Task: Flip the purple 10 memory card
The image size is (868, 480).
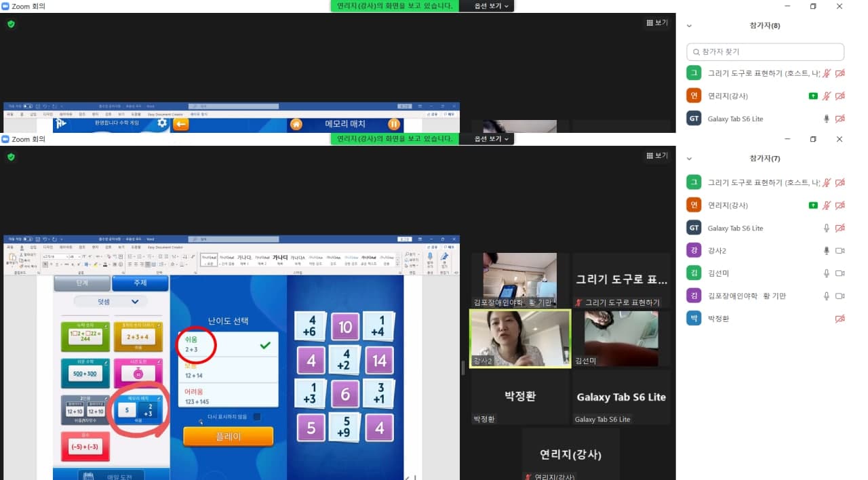Action: click(x=344, y=327)
